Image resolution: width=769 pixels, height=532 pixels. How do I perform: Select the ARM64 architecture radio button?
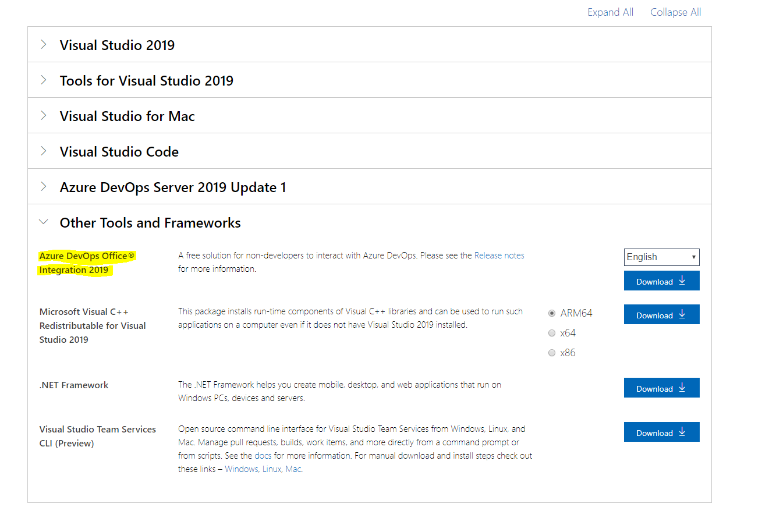click(x=551, y=313)
